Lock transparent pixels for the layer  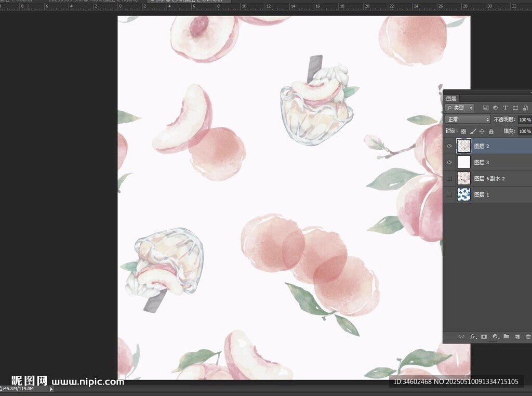pos(463,131)
